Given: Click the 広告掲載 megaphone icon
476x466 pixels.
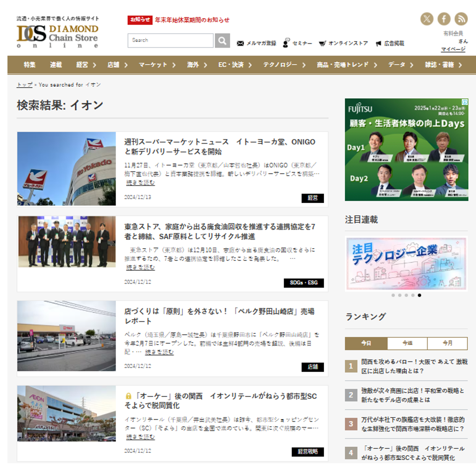Looking at the screenshot, I should (x=378, y=43).
